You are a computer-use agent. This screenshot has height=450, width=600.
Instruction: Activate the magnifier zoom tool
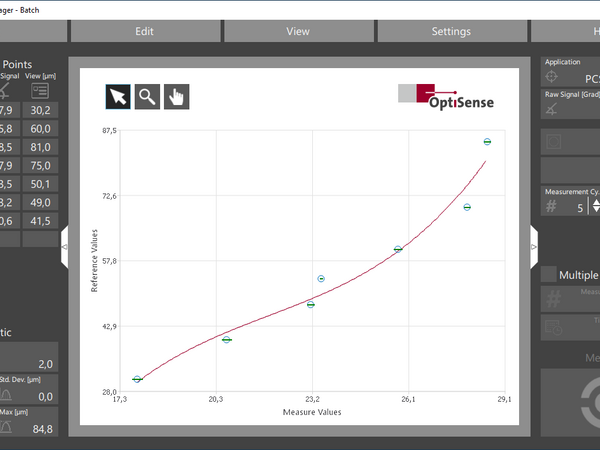(147, 96)
